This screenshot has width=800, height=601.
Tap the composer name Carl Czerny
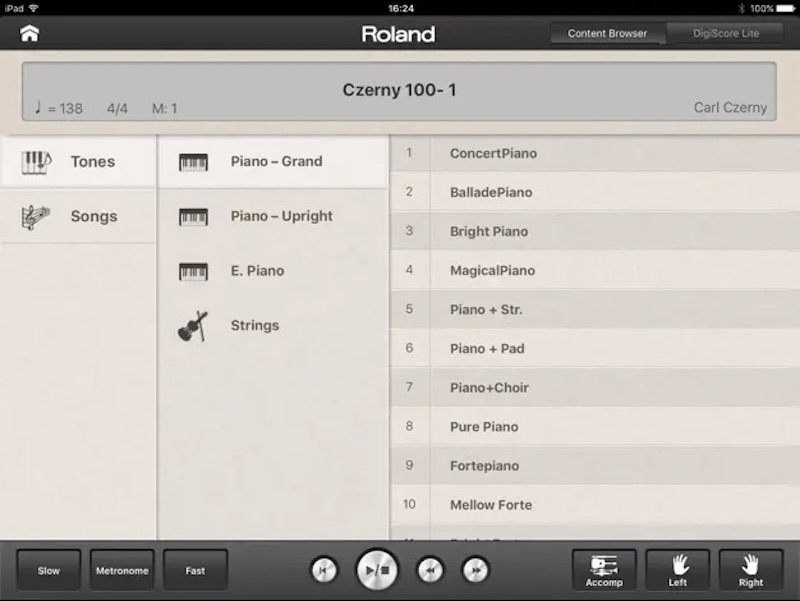[x=730, y=108]
